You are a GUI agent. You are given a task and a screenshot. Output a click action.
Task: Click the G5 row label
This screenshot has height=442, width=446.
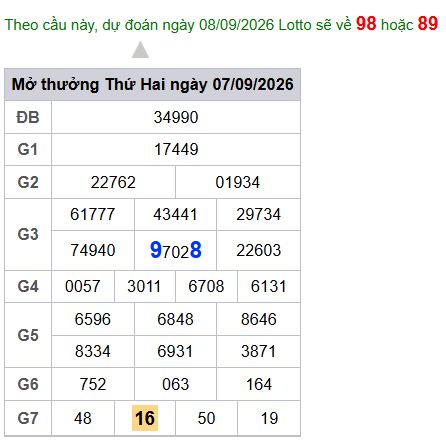tap(28, 335)
